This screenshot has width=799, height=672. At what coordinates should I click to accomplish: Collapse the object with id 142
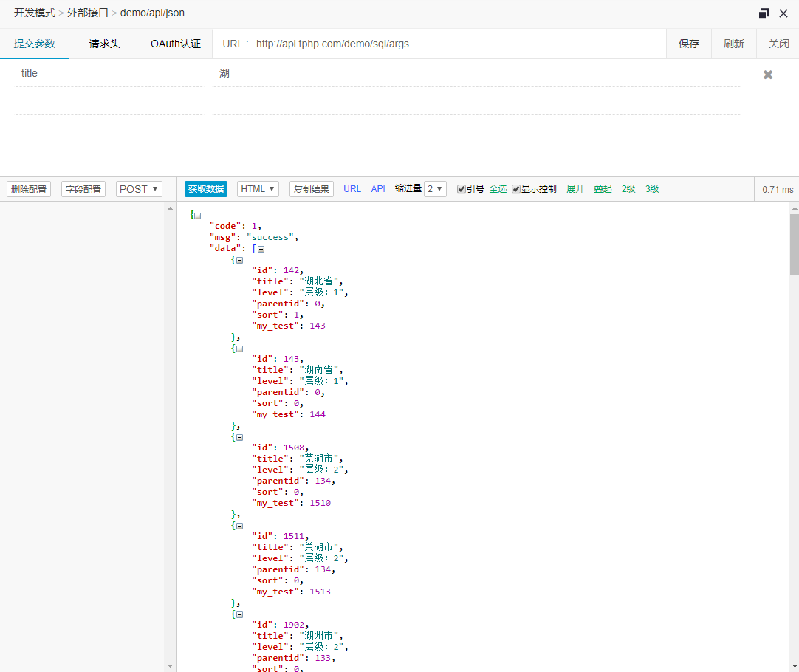[239, 261]
